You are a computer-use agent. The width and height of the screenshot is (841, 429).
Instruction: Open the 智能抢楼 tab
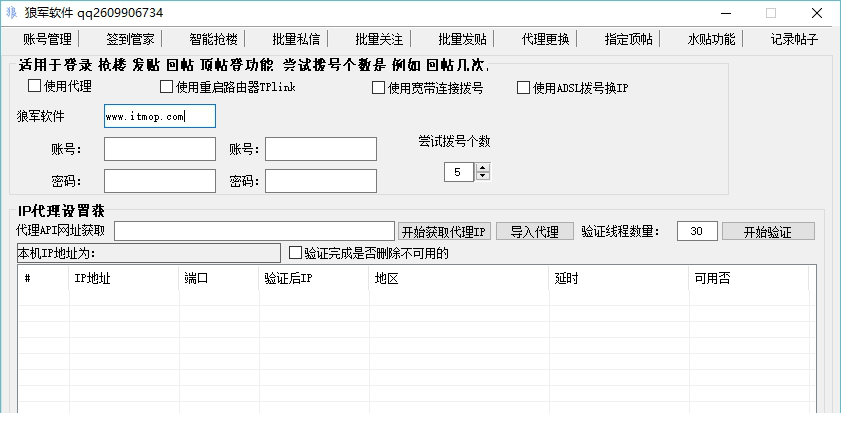click(213, 39)
